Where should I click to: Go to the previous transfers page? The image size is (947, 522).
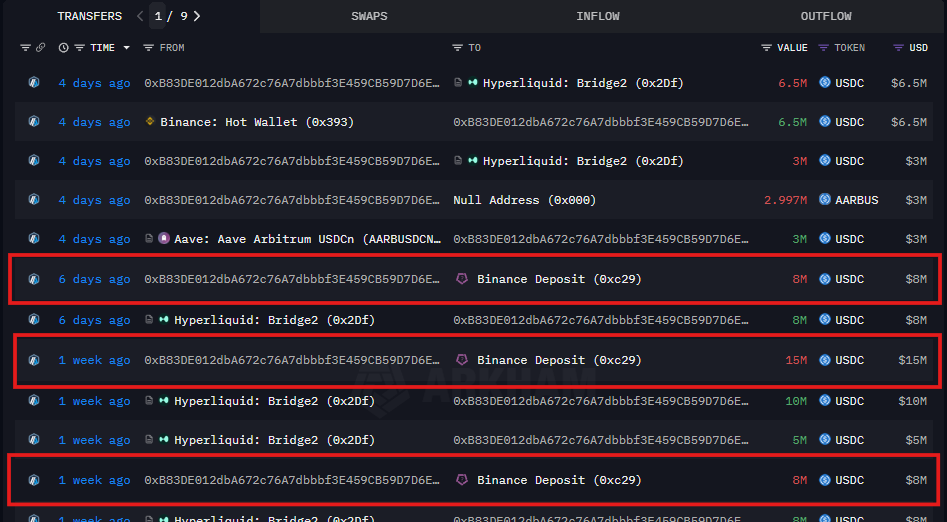tap(140, 16)
